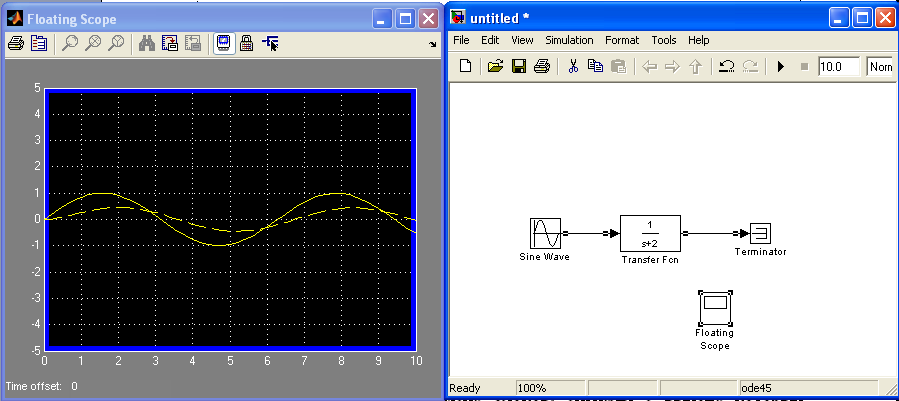
Task: Open the View menu
Action: [522, 40]
